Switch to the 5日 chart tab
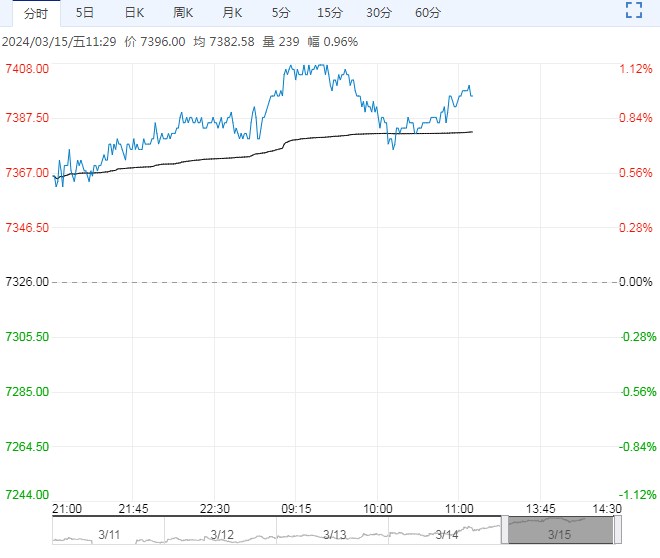The image size is (660, 558). coord(85,13)
